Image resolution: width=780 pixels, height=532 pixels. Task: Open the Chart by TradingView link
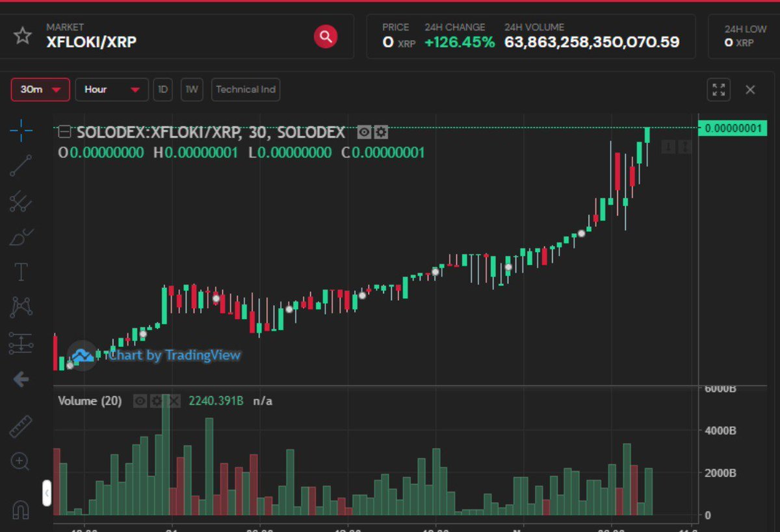coord(174,355)
